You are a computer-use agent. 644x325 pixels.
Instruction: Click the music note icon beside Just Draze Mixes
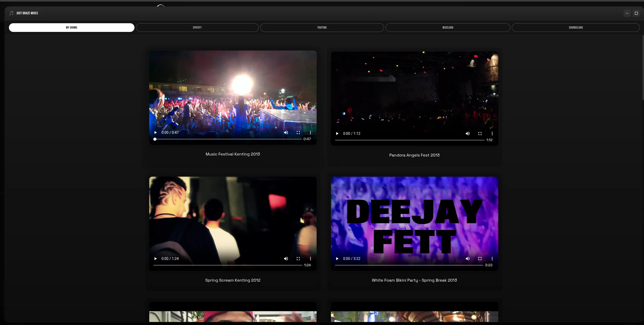point(11,13)
